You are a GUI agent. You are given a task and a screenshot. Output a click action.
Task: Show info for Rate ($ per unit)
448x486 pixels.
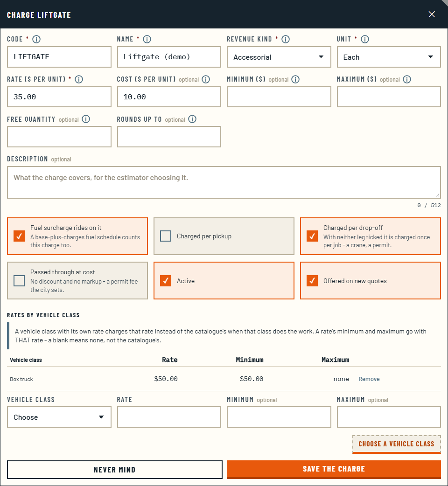(79, 79)
